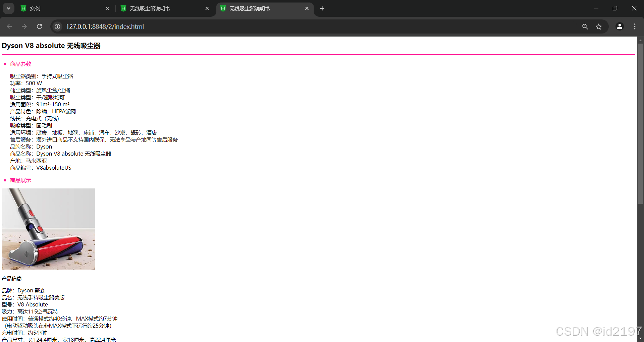Click the 适用面积：91m²-150 m² line
The width and height of the screenshot is (644, 342).
click(40, 104)
